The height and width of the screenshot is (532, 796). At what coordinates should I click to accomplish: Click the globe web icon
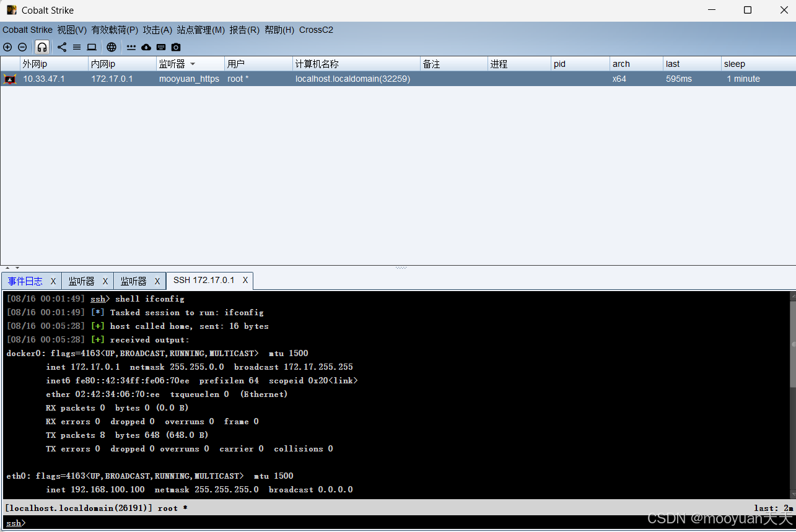[x=112, y=47]
